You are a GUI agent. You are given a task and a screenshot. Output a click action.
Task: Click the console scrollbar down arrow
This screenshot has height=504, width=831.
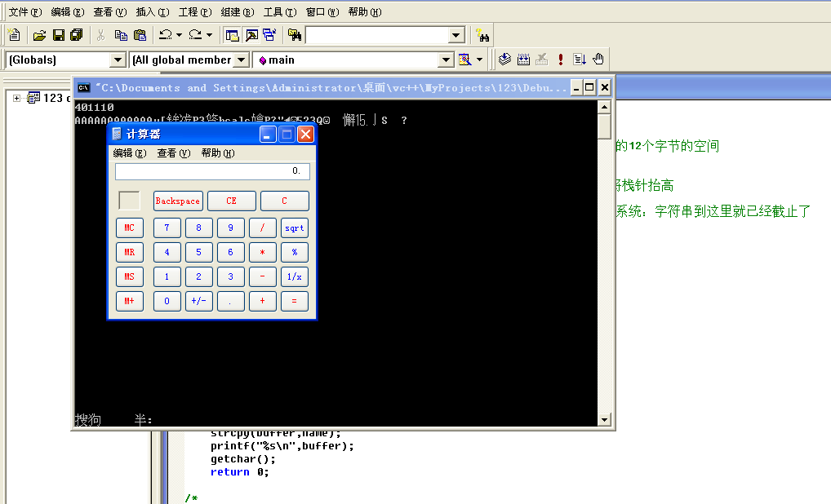pyautogui.click(x=604, y=420)
